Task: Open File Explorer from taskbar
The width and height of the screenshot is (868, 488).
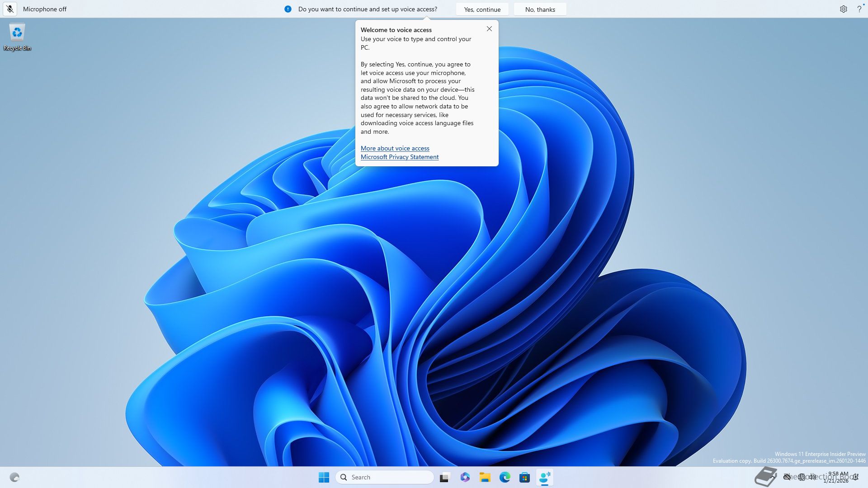Action: pyautogui.click(x=485, y=477)
